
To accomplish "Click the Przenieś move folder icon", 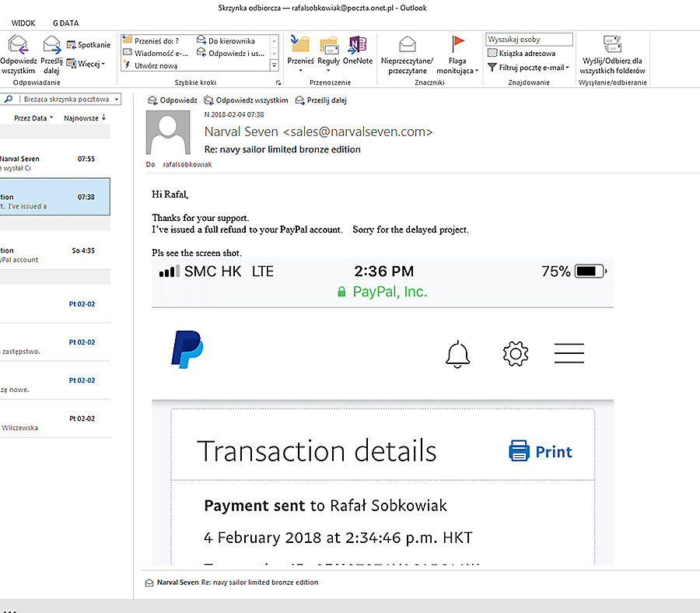I will click(x=300, y=44).
